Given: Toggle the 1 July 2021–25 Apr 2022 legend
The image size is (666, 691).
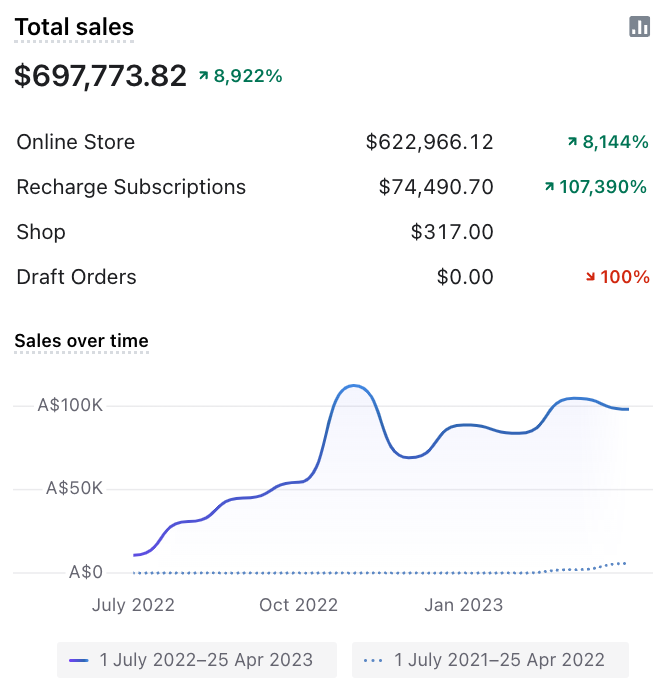Looking at the screenshot, I should pyautogui.click(x=490, y=660).
